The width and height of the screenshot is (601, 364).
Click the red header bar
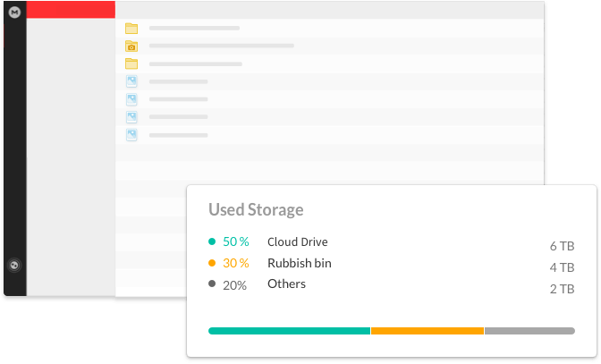coord(70,9)
